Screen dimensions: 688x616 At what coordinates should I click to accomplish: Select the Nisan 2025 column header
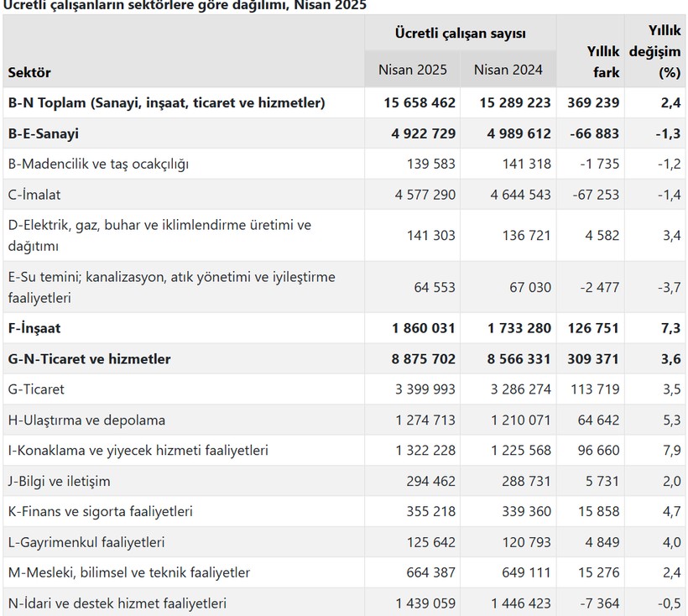[413, 70]
